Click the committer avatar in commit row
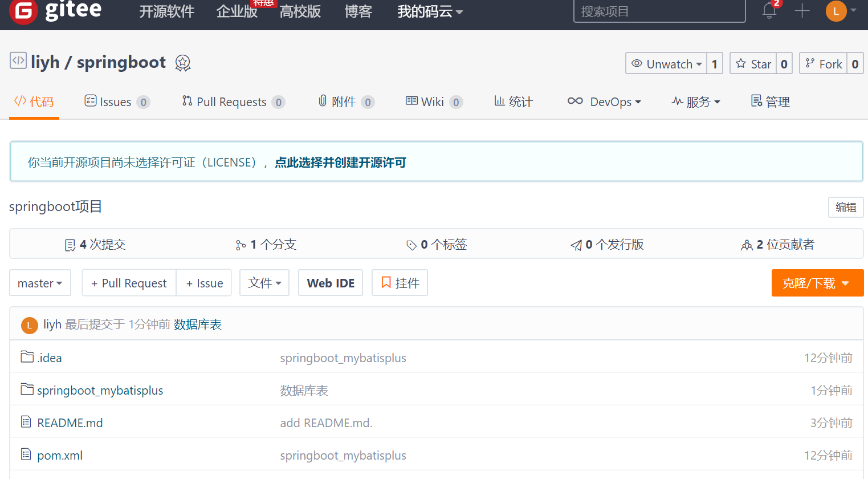 [29, 325]
